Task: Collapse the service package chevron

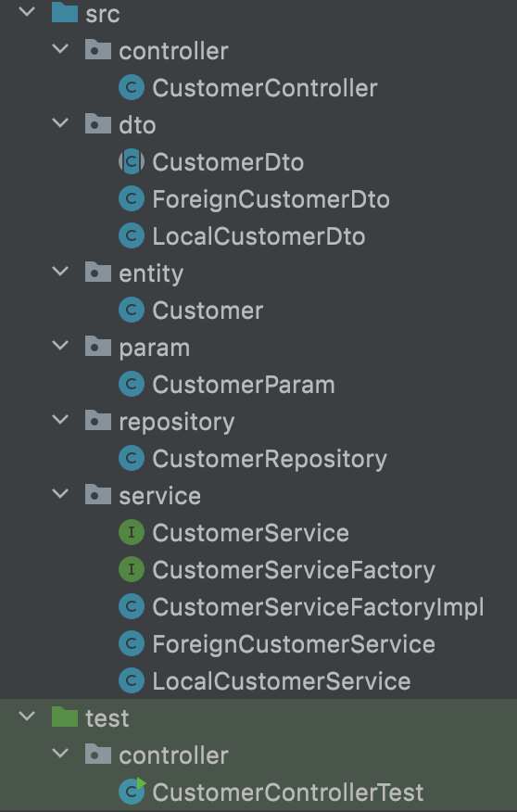Action: pos(60,493)
